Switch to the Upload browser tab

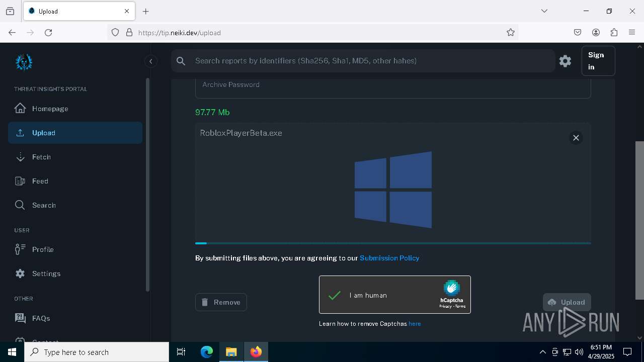[78, 11]
